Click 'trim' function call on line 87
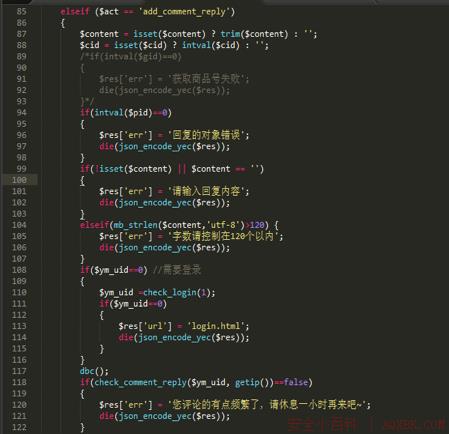The height and width of the screenshot is (434, 449). (230, 34)
